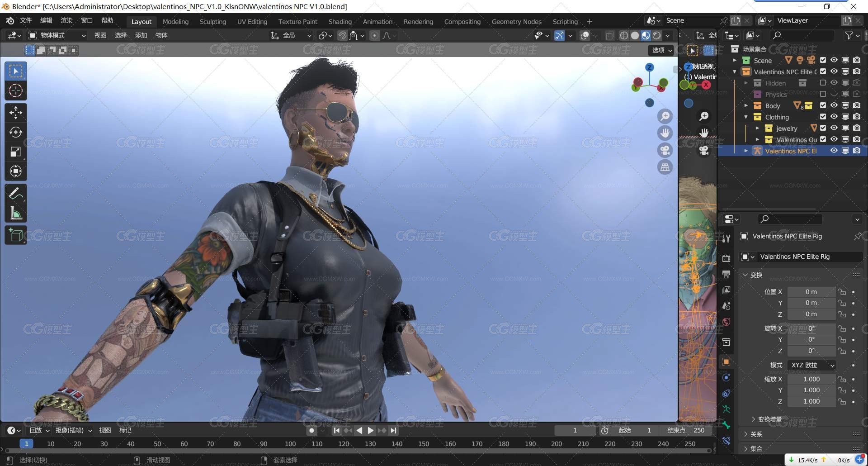
Task: Expand the Body collection in outliner
Action: tap(746, 105)
